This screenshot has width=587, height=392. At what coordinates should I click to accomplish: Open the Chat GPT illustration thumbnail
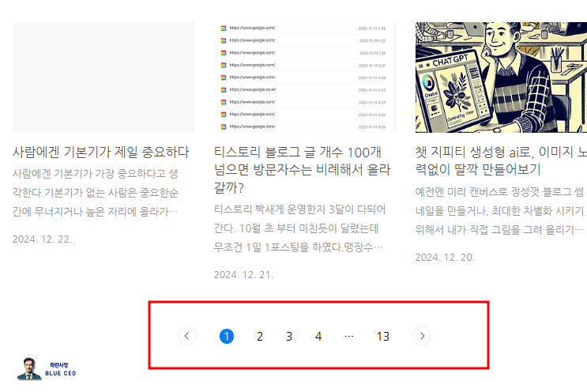click(x=501, y=77)
